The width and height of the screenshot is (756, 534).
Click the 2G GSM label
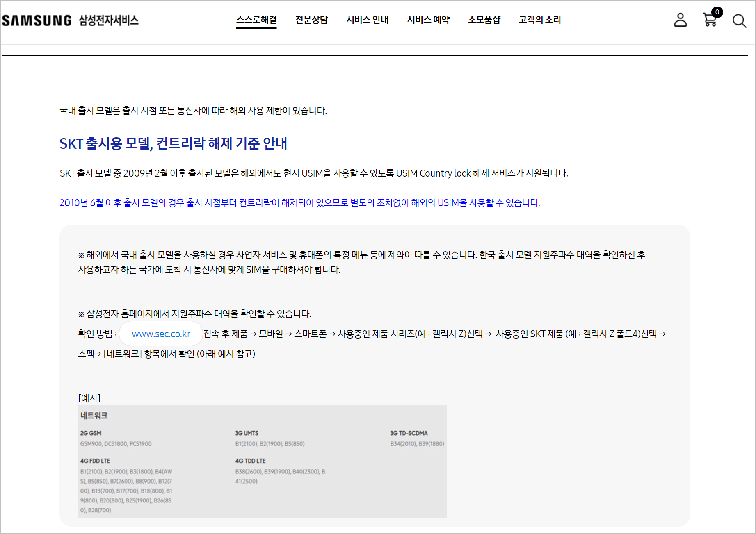(91, 433)
